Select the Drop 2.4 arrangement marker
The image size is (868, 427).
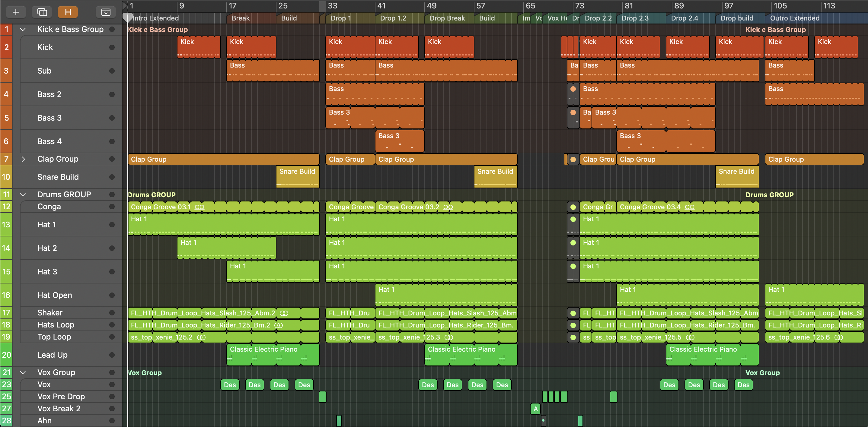(x=691, y=18)
